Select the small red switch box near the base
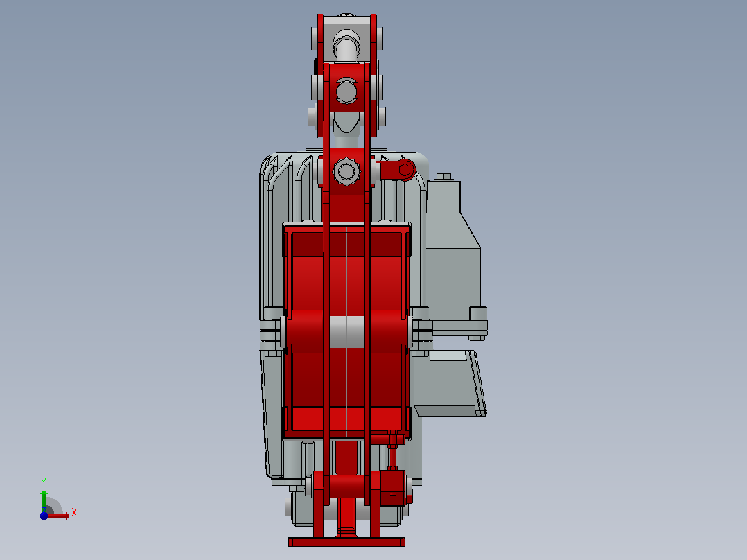The image size is (747, 560). click(392, 487)
